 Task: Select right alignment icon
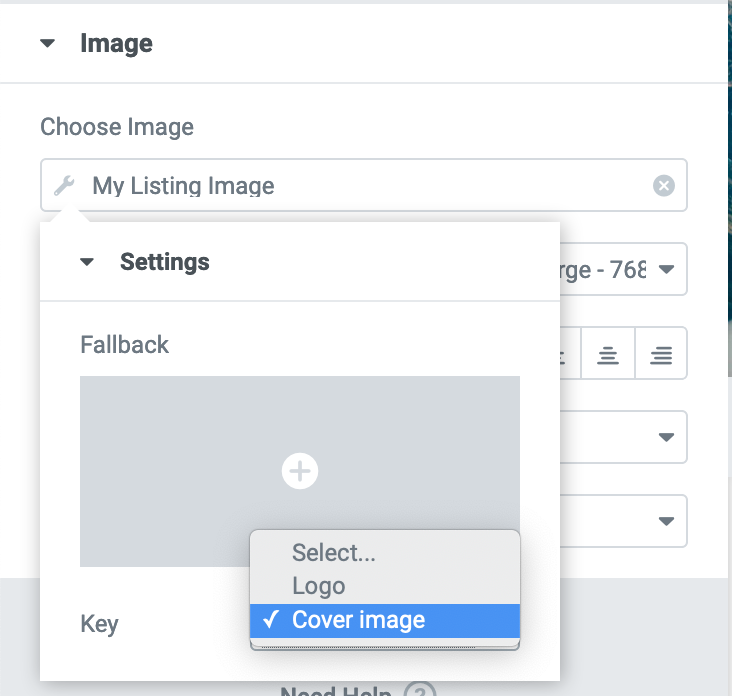(661, 353)
